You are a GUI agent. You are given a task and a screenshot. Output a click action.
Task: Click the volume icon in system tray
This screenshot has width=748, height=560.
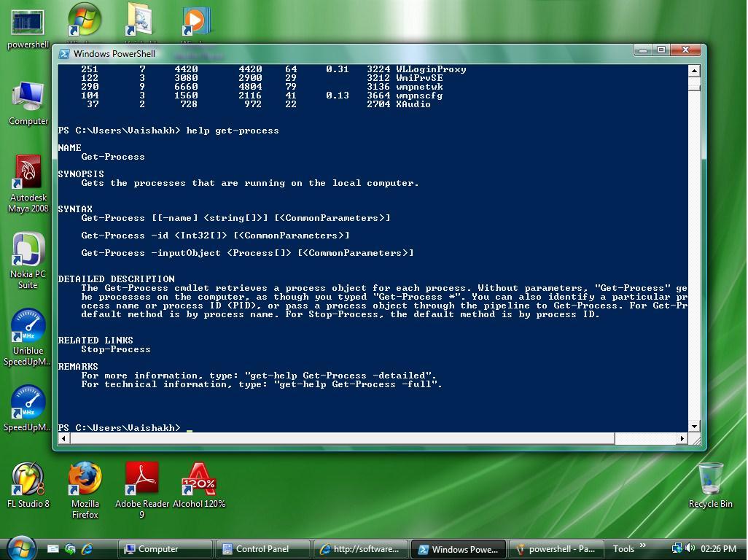pyautogui.click(x=689, y=548)
